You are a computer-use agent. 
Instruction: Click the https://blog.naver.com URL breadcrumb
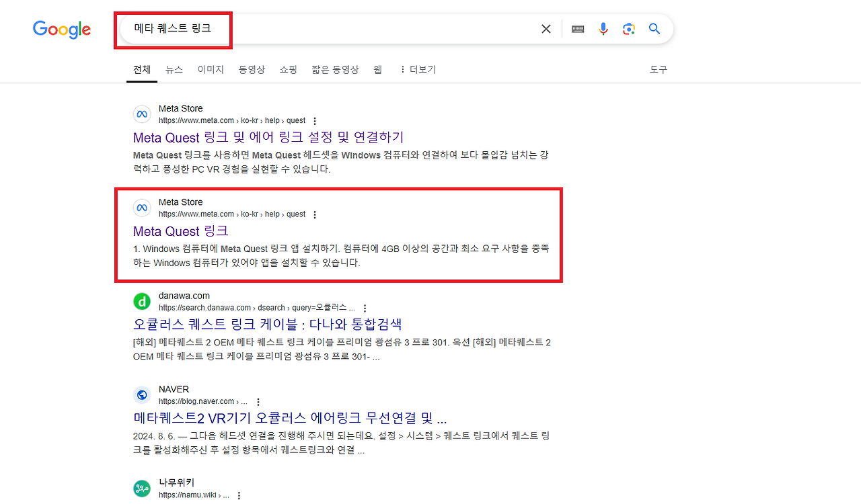(202, 402)
